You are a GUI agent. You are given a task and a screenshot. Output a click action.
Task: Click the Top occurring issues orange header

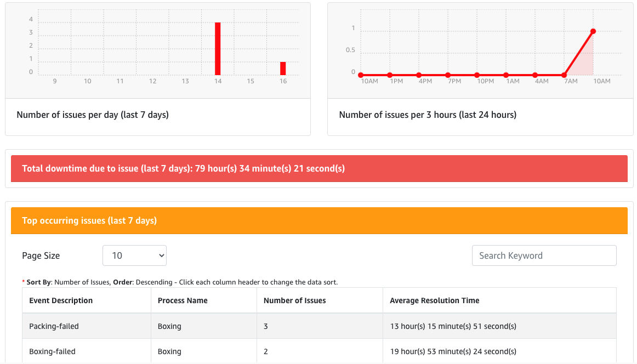pyautogui.click(x=318, y=220)
